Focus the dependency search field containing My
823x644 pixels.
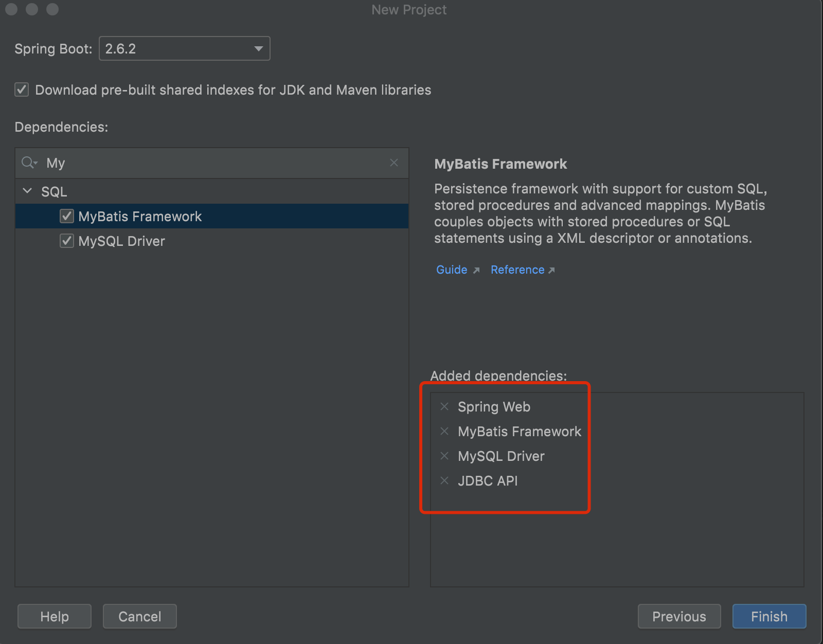pyautogui.click(x=212, y=163)
